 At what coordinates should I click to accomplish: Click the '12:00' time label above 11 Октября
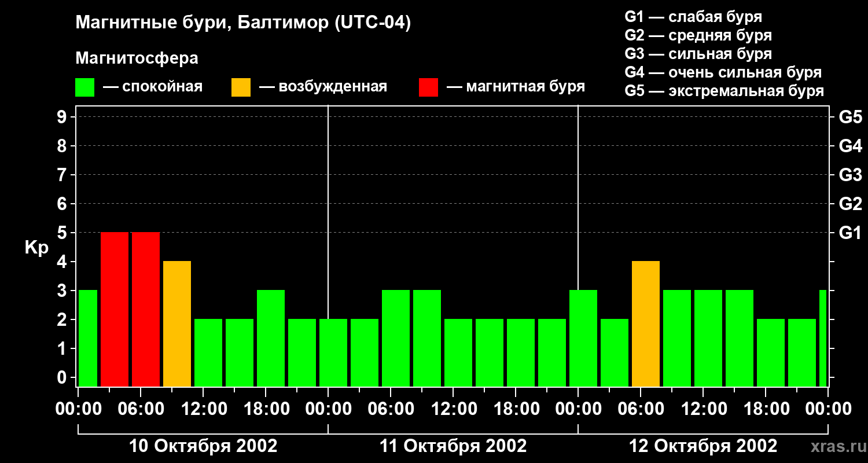(x=453, y=409)
